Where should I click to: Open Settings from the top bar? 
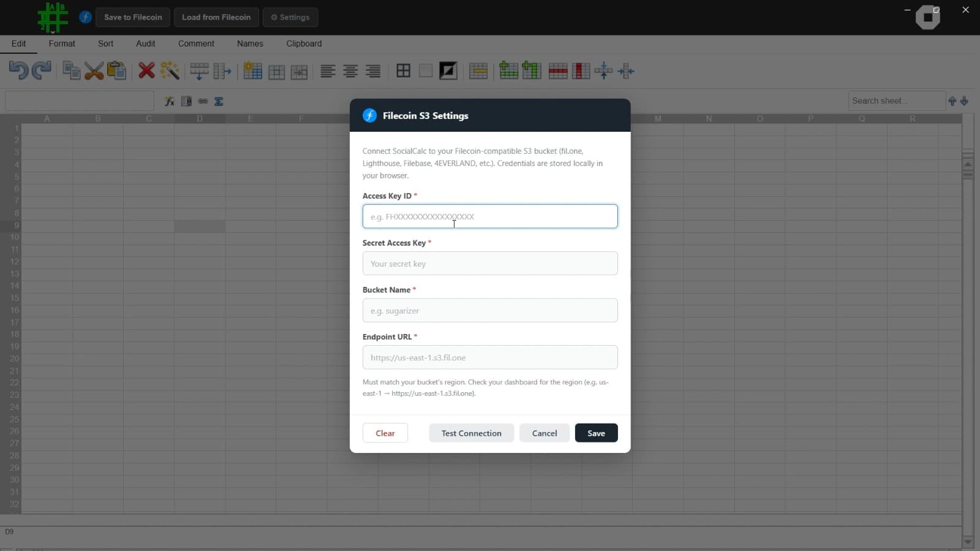(290, 17)
